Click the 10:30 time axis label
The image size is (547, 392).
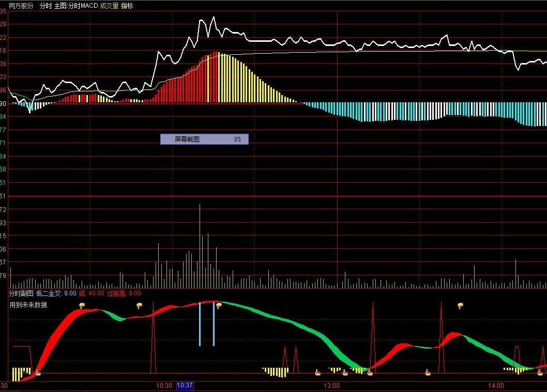pos(164,386)
